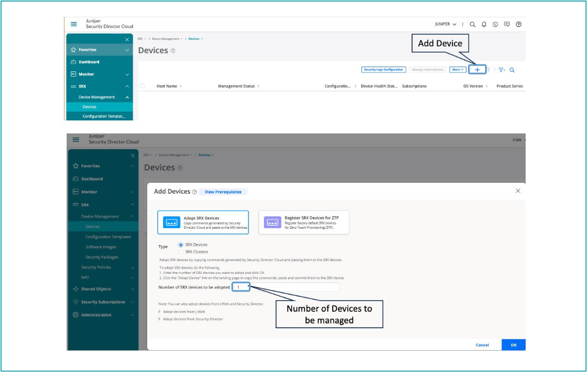This screenshot has width=588, height=373.
Task: Open the filter funnel icon in Devices toolbar
Action: pos(501,70)
